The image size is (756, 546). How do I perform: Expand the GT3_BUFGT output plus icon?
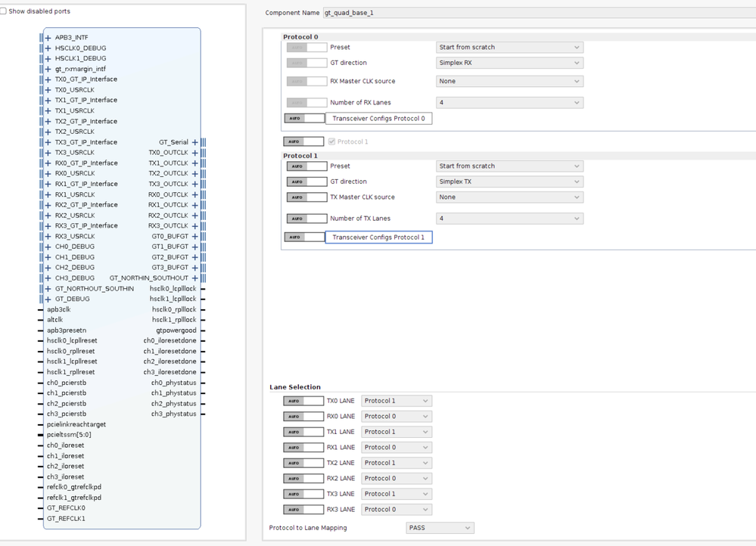194,268
